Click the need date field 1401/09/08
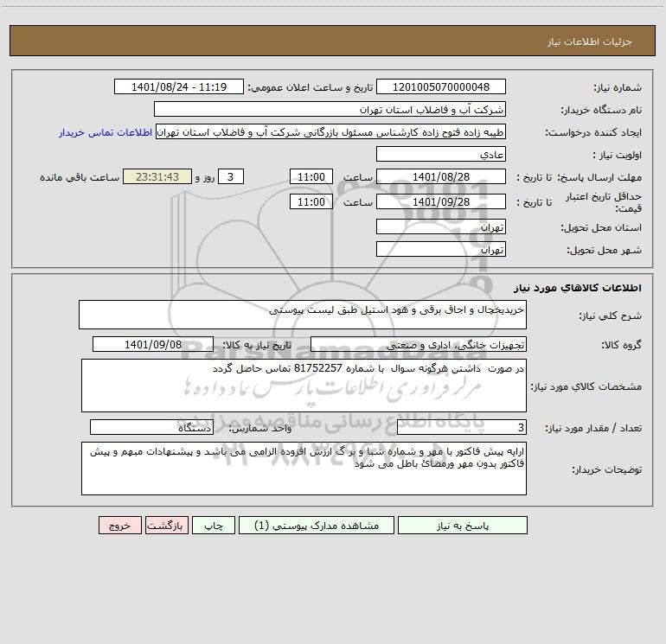666x644 pixels. coord(153,344)
